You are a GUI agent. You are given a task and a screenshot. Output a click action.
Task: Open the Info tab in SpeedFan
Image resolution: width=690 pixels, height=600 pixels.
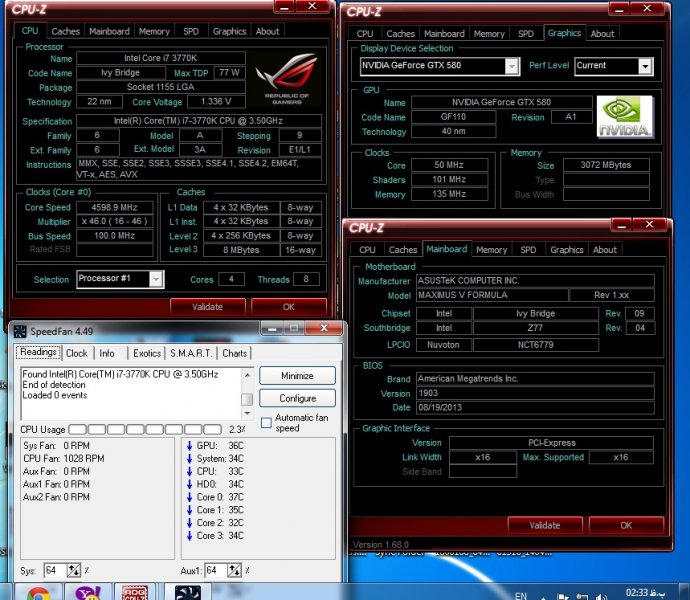point(106,353)
